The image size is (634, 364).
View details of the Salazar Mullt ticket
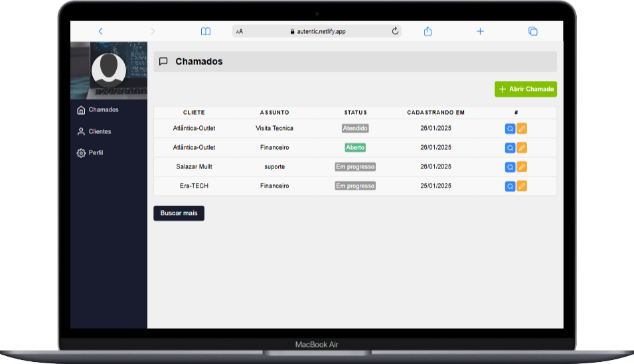click(x=511, y=167)
